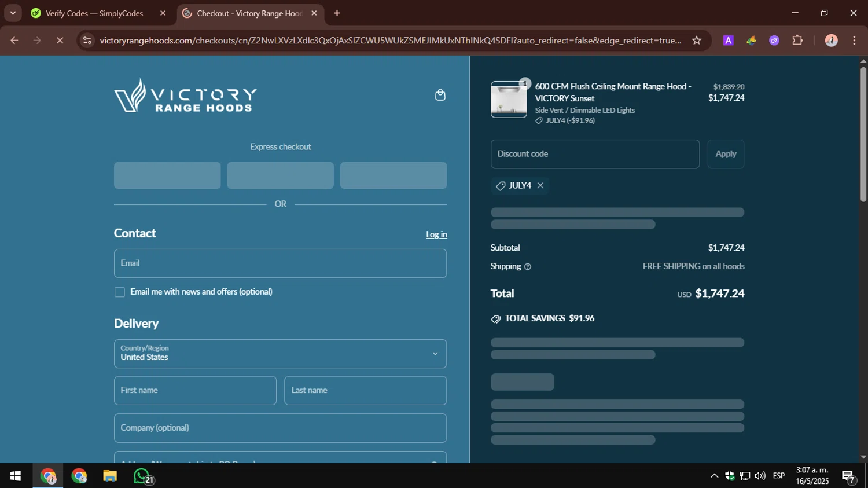Open the network icon in system tray
868x488 pixels.
click(x=745, y=476)
